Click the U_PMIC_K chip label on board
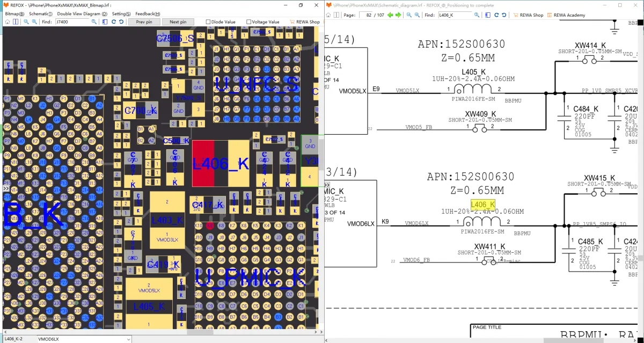Screen dimensions: 644x343 tap(250, 279)
